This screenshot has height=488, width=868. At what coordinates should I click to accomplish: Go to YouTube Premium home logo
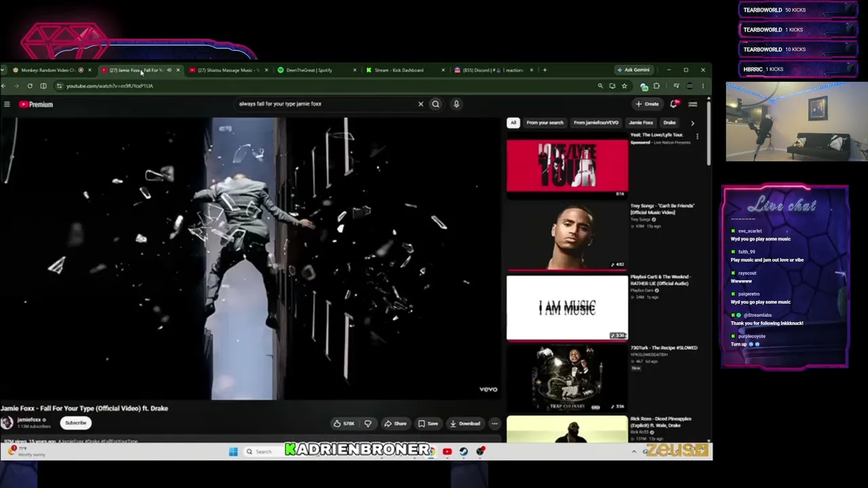coord(36,104)
